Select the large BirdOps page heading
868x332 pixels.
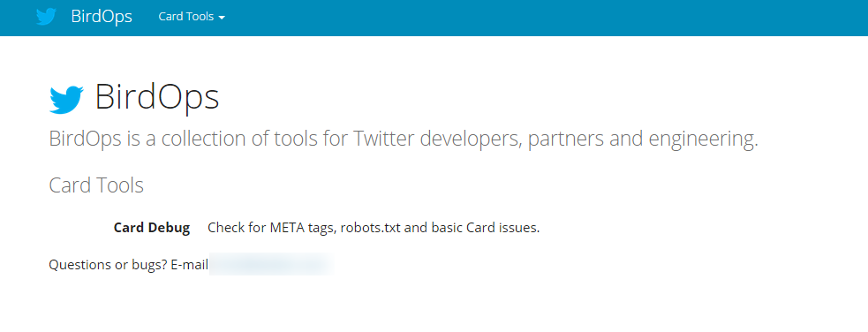157,97
